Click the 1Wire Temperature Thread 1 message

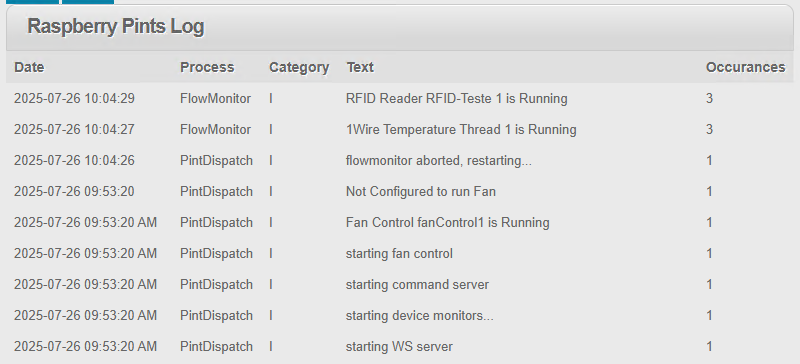tap(461, 130)
